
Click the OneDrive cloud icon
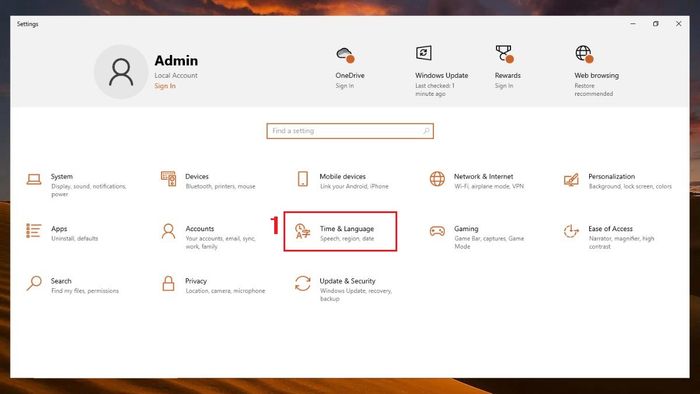(345, 55)
